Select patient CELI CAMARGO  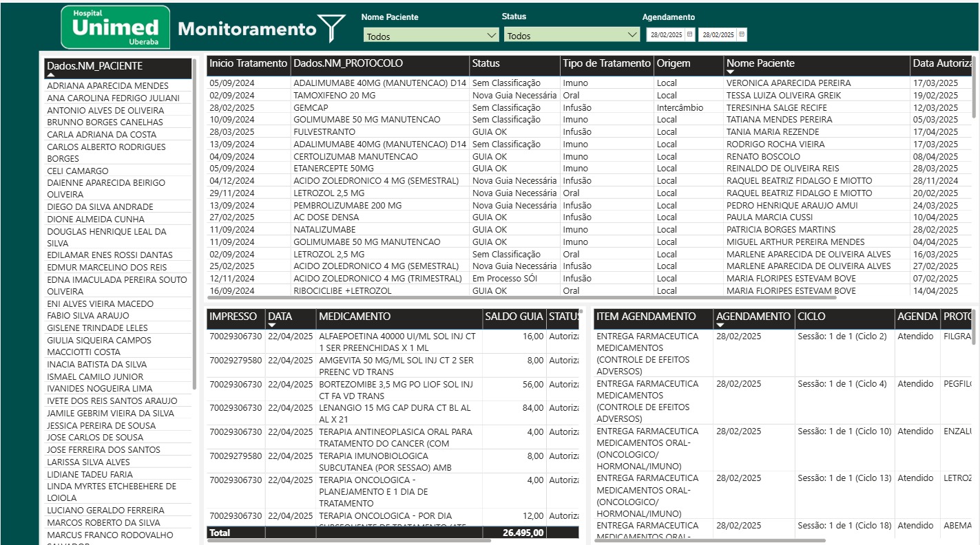(77, 171)
